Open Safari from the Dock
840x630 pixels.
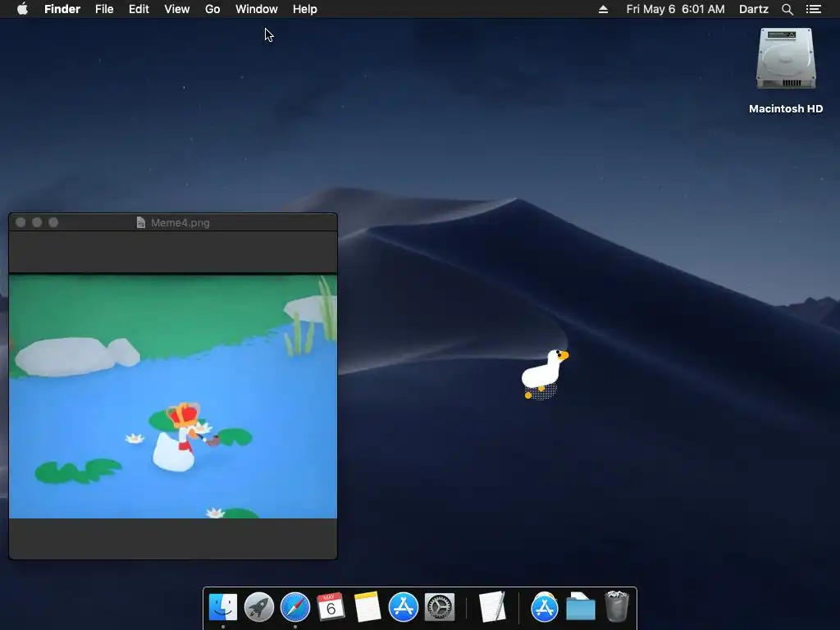click(x=295, y=607)
